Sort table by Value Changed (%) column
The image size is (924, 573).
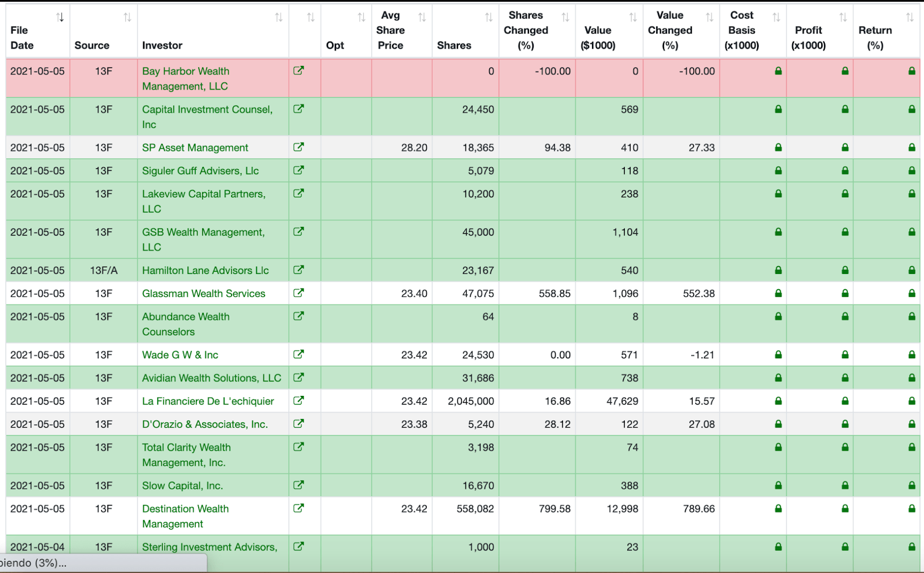tap(710, 17)
